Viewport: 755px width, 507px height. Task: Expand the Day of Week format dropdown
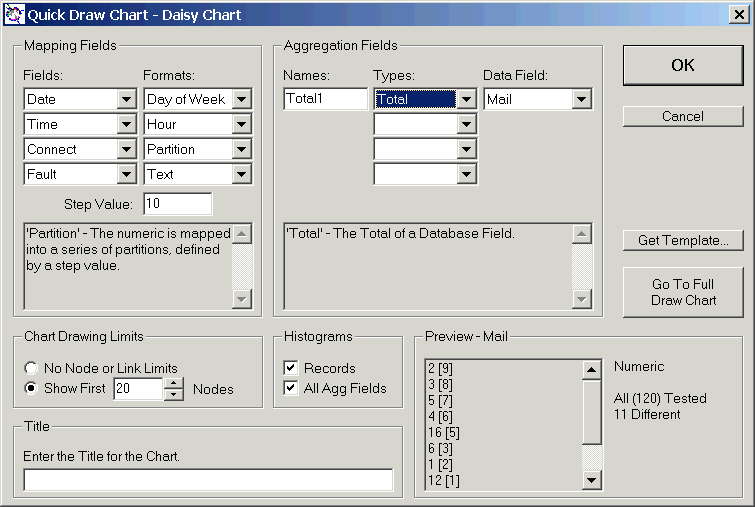click(241, 99)
